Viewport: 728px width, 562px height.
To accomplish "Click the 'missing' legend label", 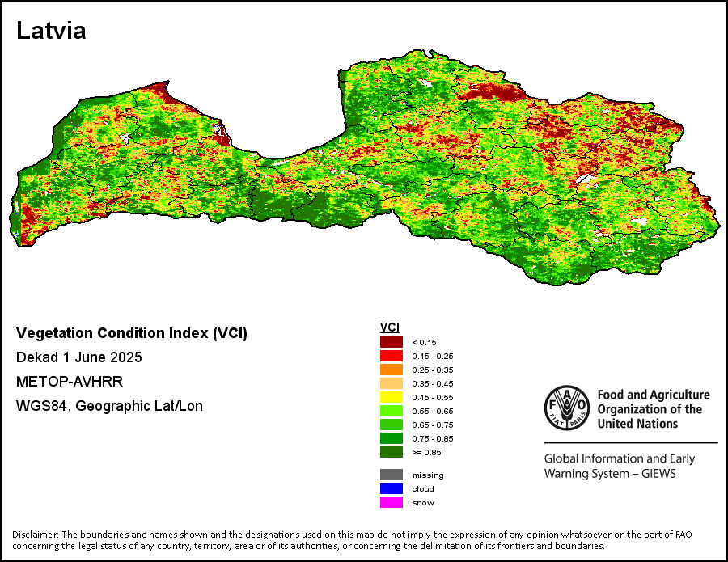I will (428, 475).
